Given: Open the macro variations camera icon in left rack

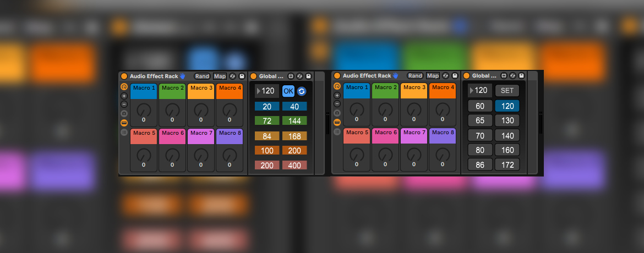Looking at the screenshot, I should [x=124, y=113].
